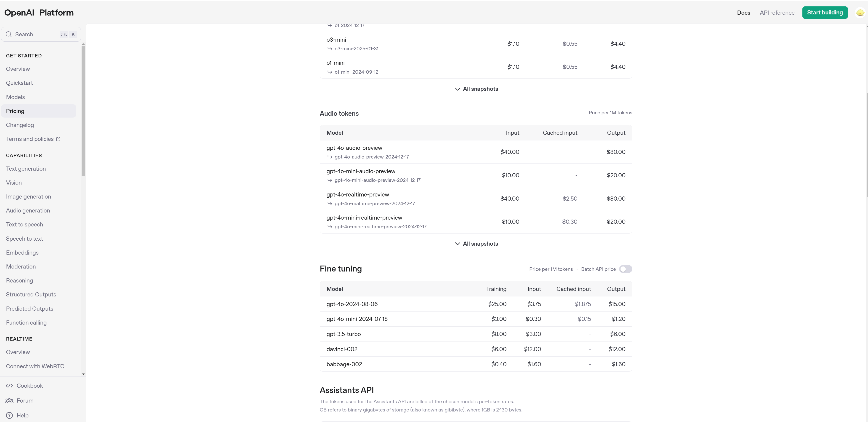The image size is (868, 422).
Task: Click the o3-mini model name
Action: click(336, 40)
